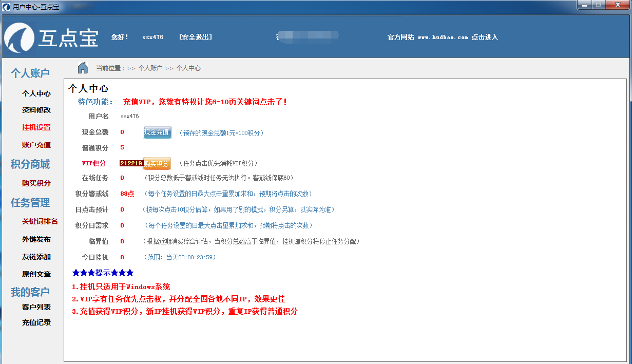
Task: Click the 临界值 row label
Action: (x=99, y=241)
